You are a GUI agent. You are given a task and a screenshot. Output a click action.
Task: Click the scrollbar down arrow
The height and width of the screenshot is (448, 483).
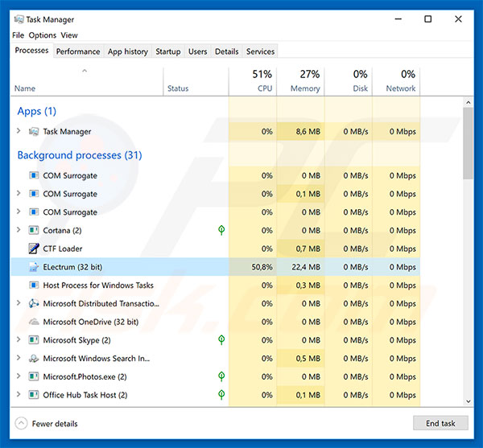click(x=469, y=401)
